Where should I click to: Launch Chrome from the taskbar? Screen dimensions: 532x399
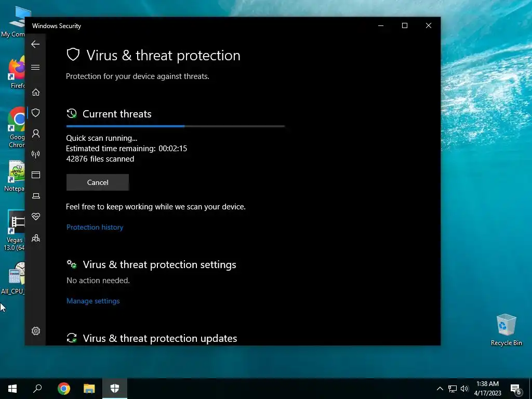(64, 389)
